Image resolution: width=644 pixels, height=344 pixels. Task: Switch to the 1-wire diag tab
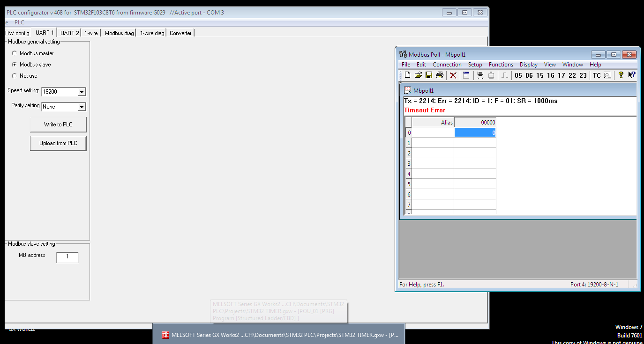152,33
